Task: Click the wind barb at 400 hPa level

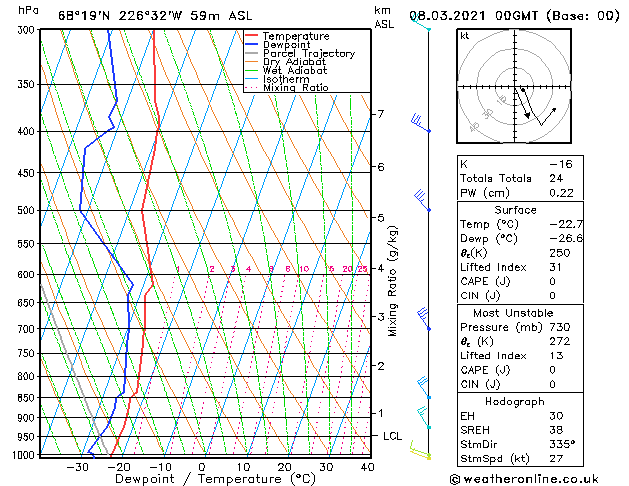Action: [x=420, y=123]
